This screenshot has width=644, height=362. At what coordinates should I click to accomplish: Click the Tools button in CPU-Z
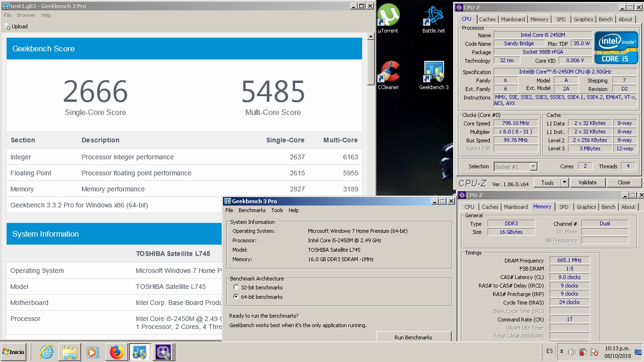pyautogui.click(x=547, y=182)
